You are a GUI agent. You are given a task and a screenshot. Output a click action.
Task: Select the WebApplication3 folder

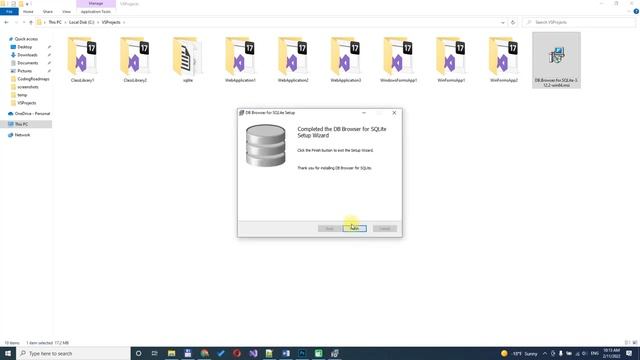tap(346, 60)
